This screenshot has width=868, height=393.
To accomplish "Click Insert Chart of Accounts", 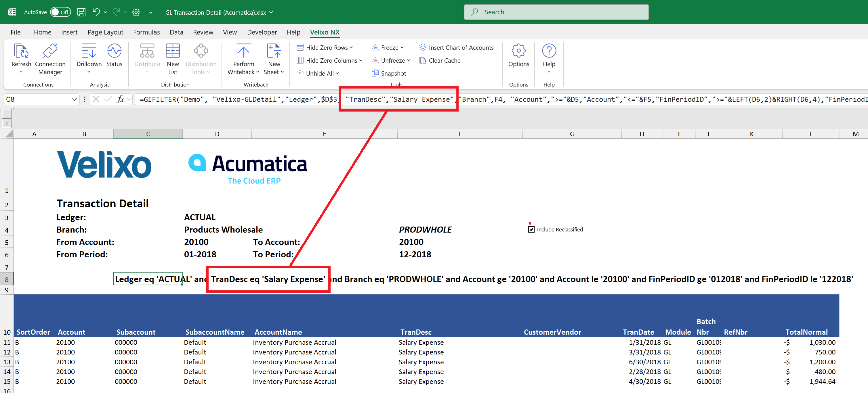I will 457,47.
